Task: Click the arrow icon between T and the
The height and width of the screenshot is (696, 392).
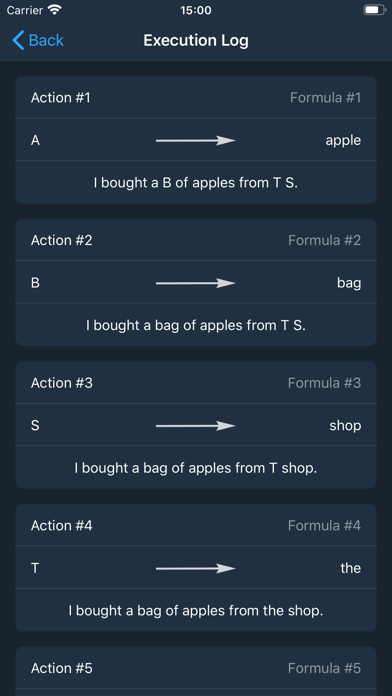Action: click(x=195, y=569)
